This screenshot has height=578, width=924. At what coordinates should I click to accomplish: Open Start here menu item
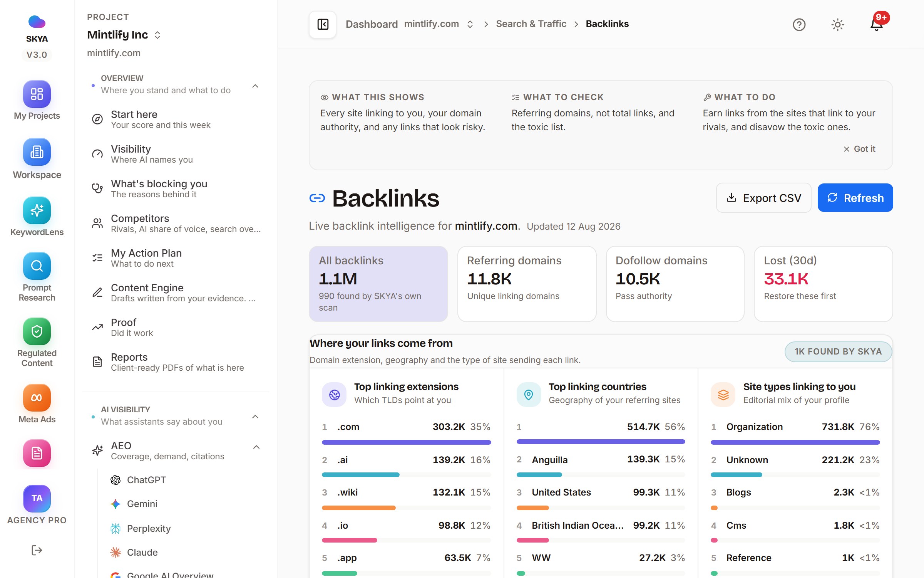point(176,119)
